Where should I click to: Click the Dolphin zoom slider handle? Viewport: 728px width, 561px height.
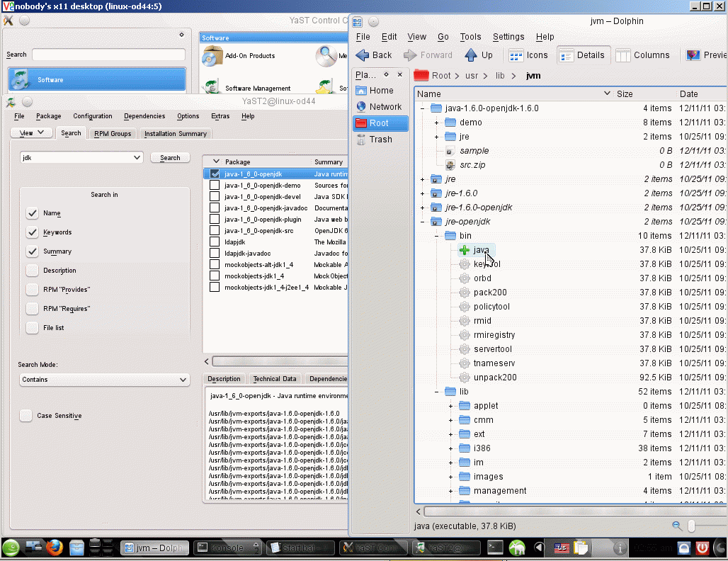pyautogui.click(x=691, y=526)
